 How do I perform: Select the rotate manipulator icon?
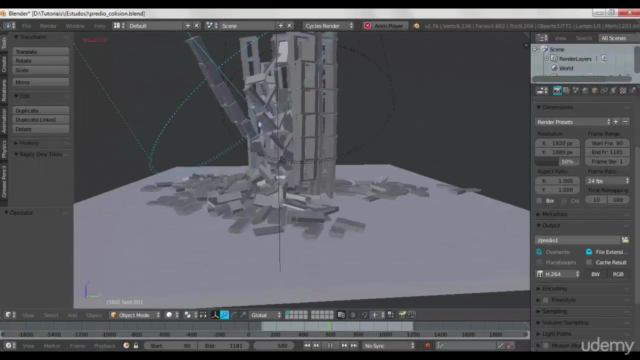tap(234, 315)
